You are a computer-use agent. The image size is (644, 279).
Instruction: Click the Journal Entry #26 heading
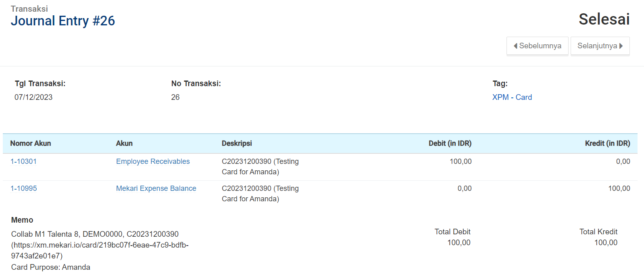(63, 21)
